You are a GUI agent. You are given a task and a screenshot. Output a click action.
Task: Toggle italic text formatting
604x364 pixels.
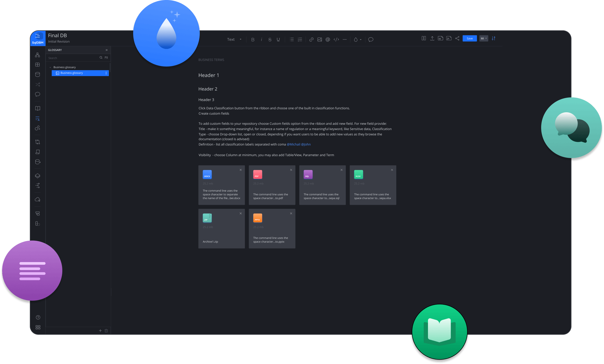click(261, 39)
